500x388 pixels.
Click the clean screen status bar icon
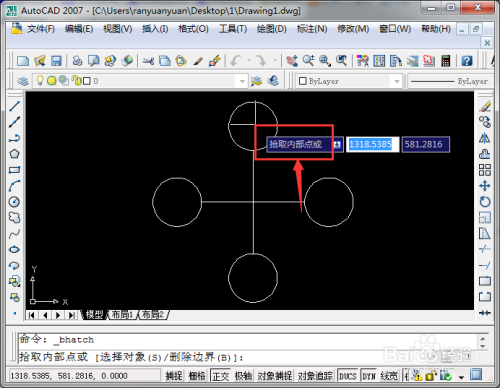477,375
